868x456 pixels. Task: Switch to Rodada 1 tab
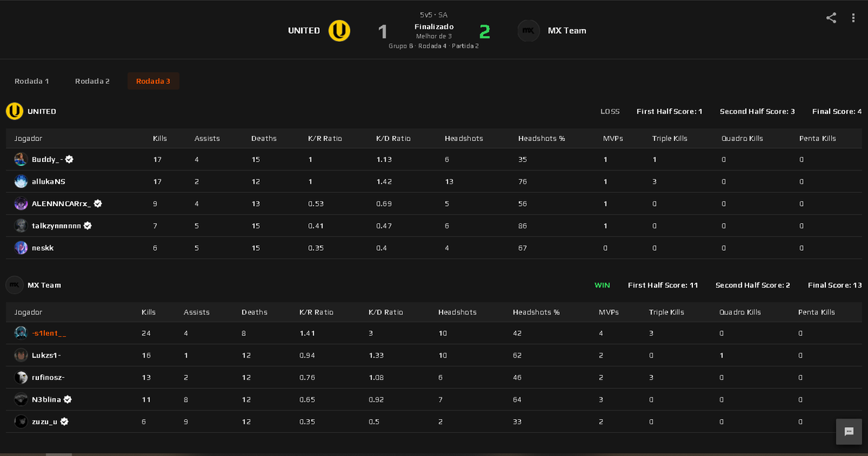pyautogui.click(x=32, y=81)
